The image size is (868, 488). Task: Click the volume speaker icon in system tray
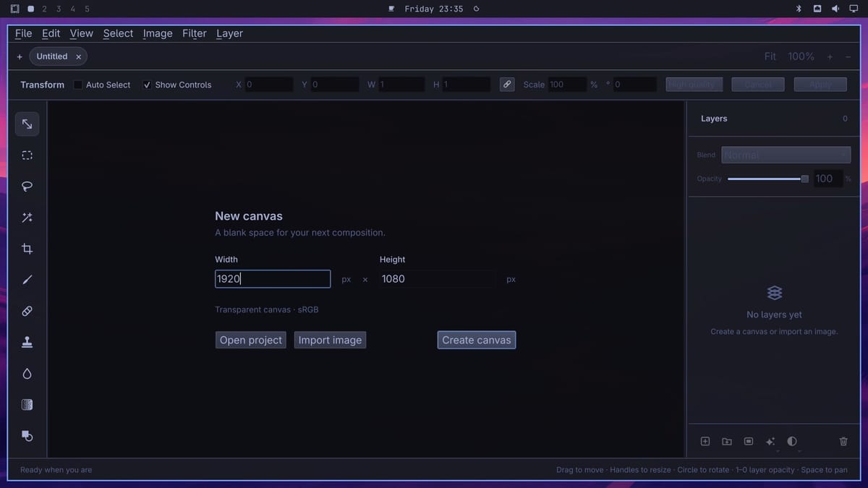pyautogui.click(x=835, y=9)
